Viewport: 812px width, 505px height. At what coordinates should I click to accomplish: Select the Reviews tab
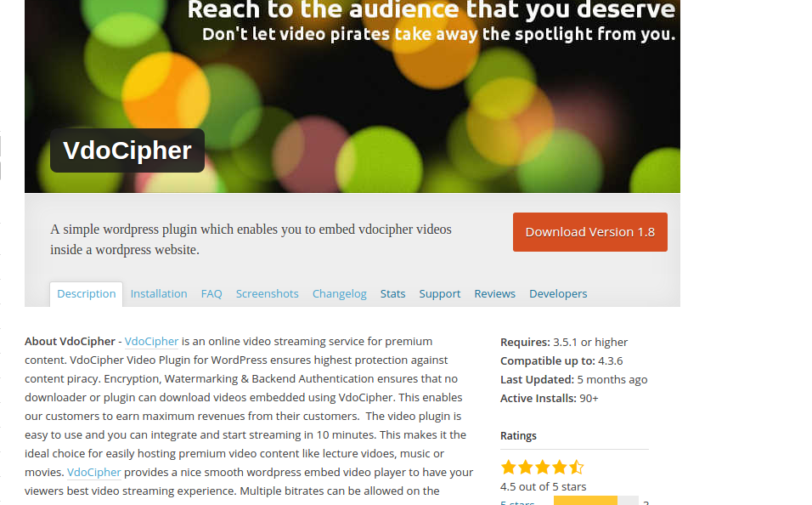pos(495,293)
